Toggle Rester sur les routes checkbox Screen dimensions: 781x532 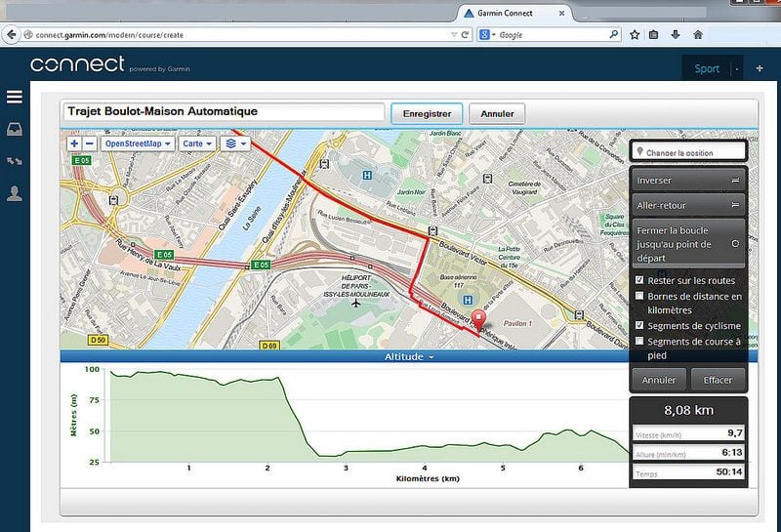tap(639, 280)
